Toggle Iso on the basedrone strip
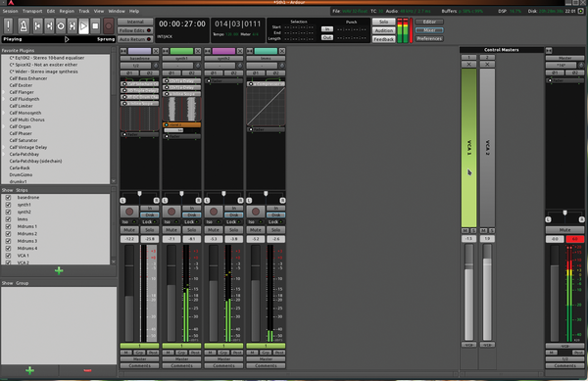This screenshot has width=588, height=381. (129, 222)
